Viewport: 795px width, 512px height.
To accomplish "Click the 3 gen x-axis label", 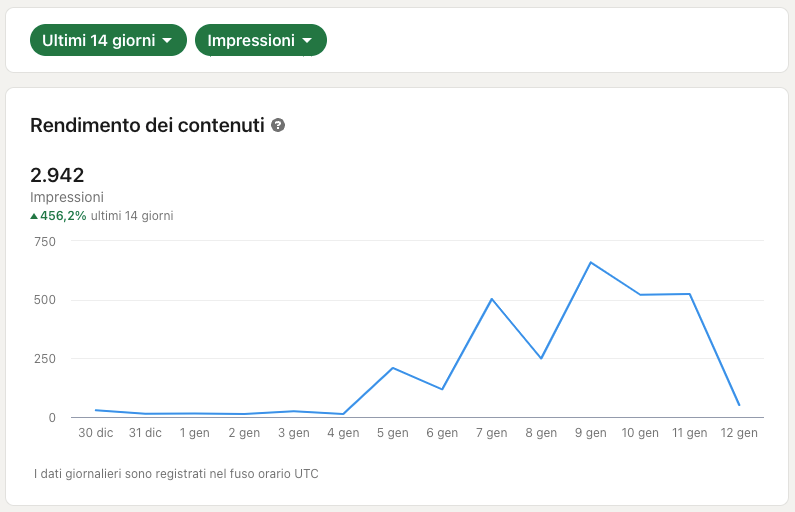I will point(293,433).
